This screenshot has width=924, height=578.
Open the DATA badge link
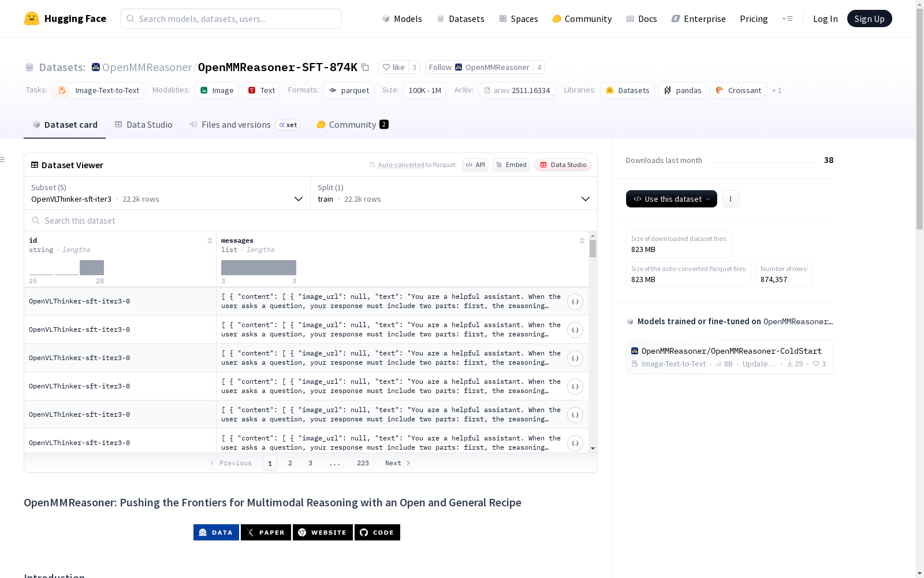tap(216, 532)
